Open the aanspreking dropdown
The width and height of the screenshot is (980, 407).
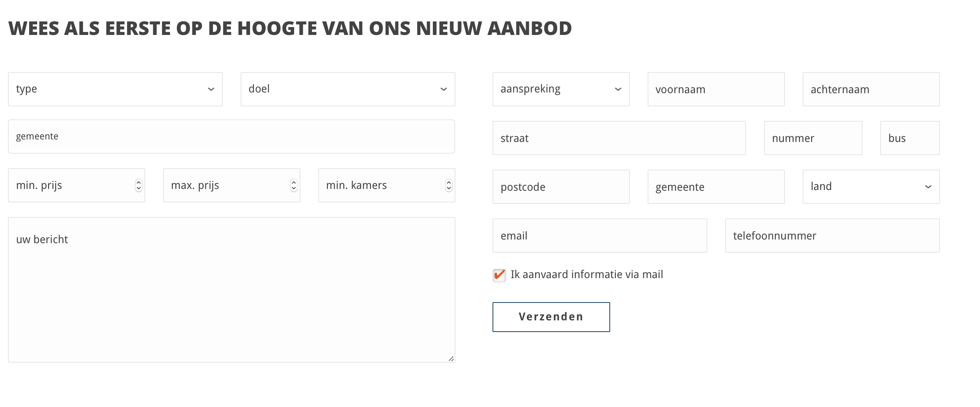pos(561,89)
